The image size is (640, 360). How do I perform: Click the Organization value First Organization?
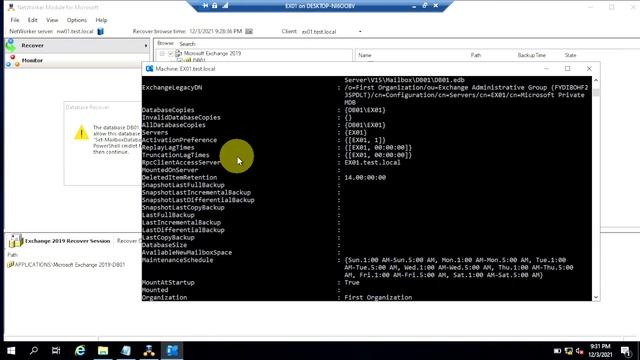tap(378, 298)
